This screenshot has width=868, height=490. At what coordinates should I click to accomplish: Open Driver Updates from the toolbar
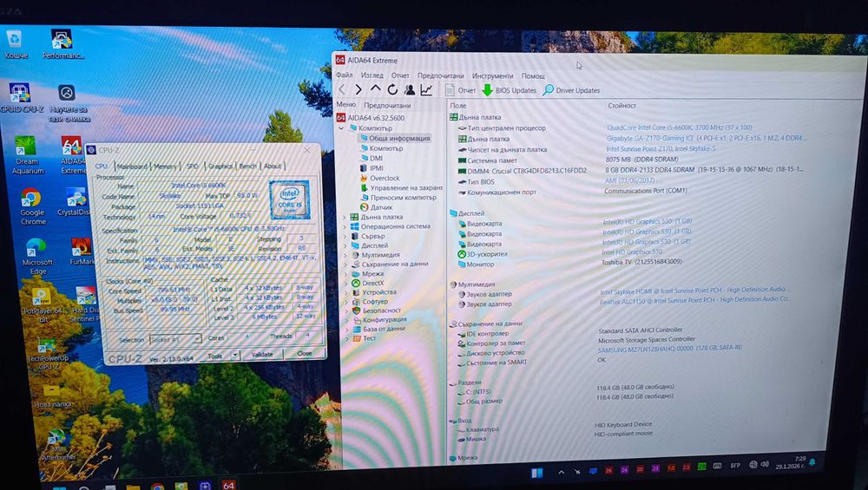coord(571,90)
